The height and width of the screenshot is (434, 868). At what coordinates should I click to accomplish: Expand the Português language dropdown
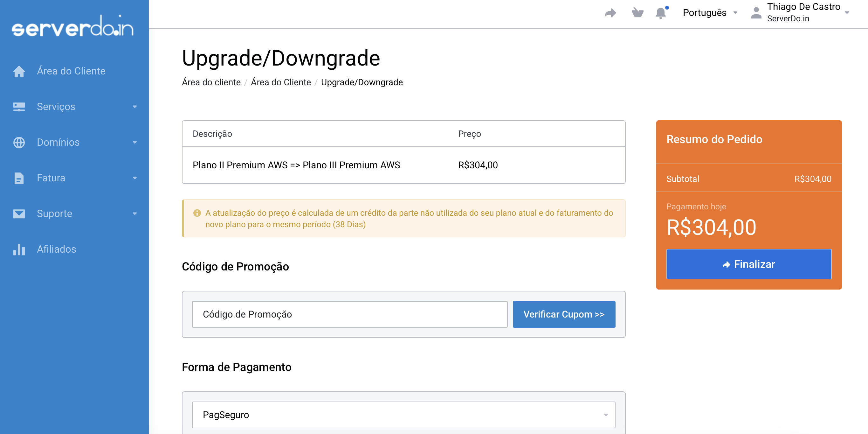(710, 13)
